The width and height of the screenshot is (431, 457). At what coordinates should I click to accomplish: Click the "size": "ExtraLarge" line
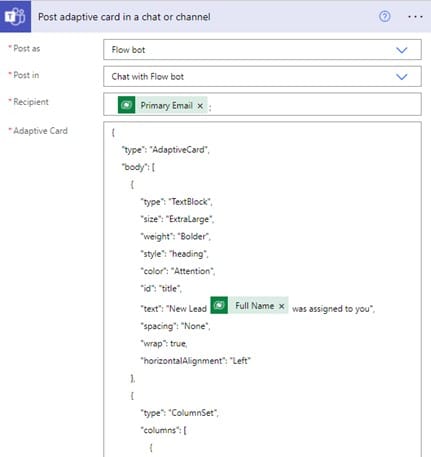177,219
